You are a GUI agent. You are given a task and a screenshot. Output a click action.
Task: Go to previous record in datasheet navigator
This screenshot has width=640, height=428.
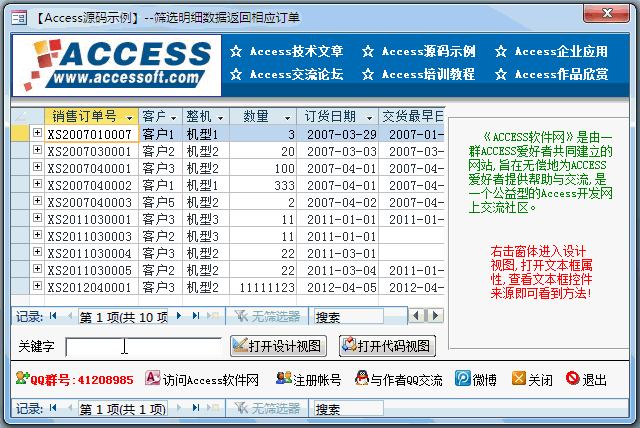[69, 316]
